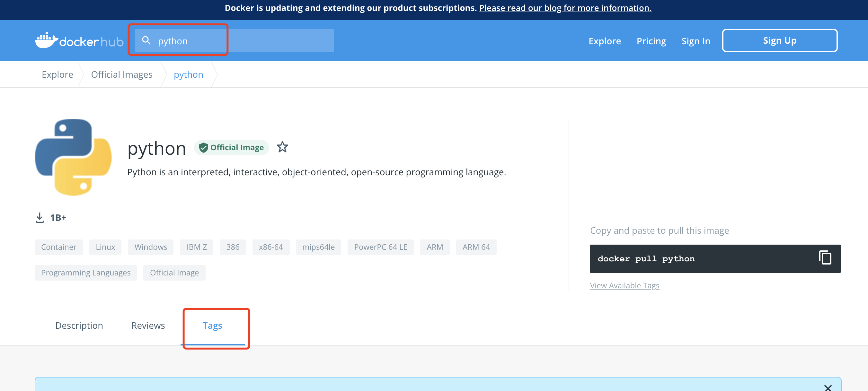Image resolution: width=868 pixels, height=391 pixels.
Task: Switch to the Reviews tab
Action: click(148, 325)
